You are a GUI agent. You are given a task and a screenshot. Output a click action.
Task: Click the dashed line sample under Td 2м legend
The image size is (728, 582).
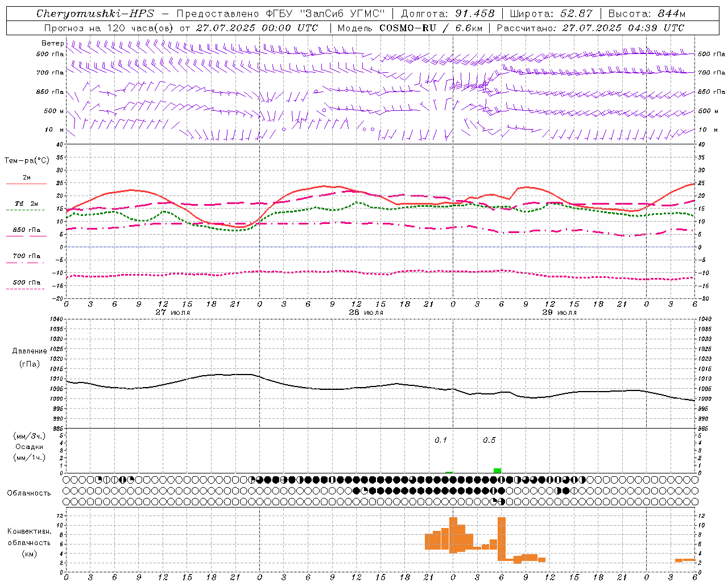click(26, 210)
